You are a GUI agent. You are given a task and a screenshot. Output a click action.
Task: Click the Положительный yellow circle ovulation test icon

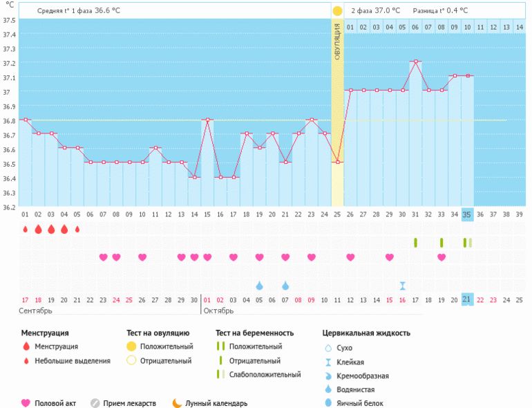(x=130, y=346)
